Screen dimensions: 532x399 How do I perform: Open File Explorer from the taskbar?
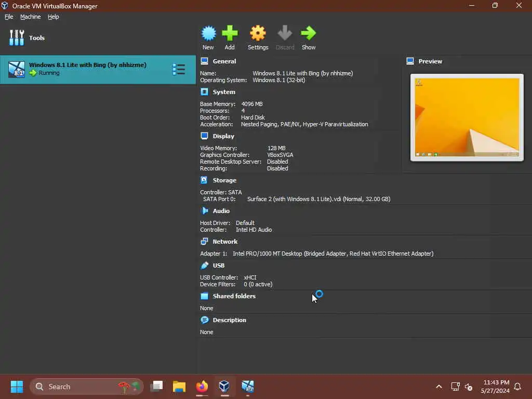(179, 387)
